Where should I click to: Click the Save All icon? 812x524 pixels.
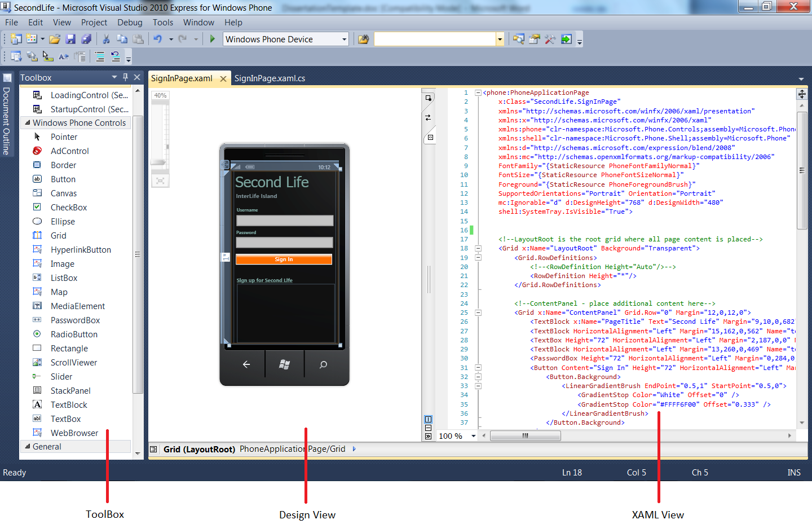point(86,39)
